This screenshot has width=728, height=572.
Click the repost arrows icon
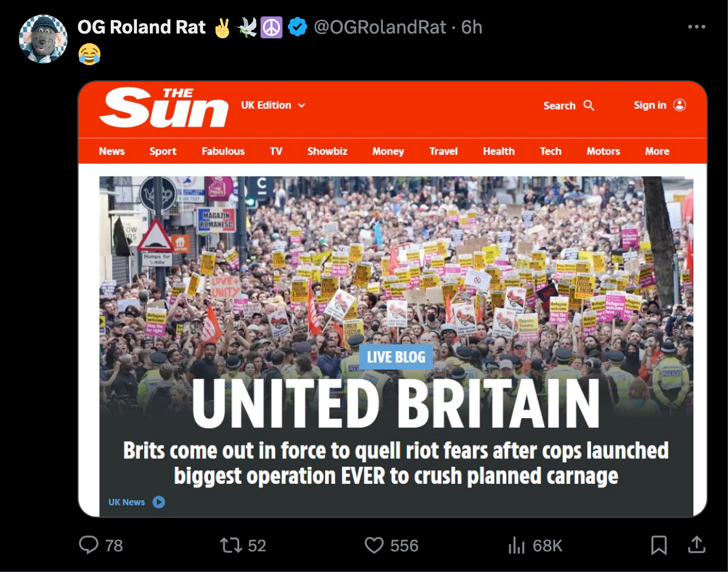point(231,545)
